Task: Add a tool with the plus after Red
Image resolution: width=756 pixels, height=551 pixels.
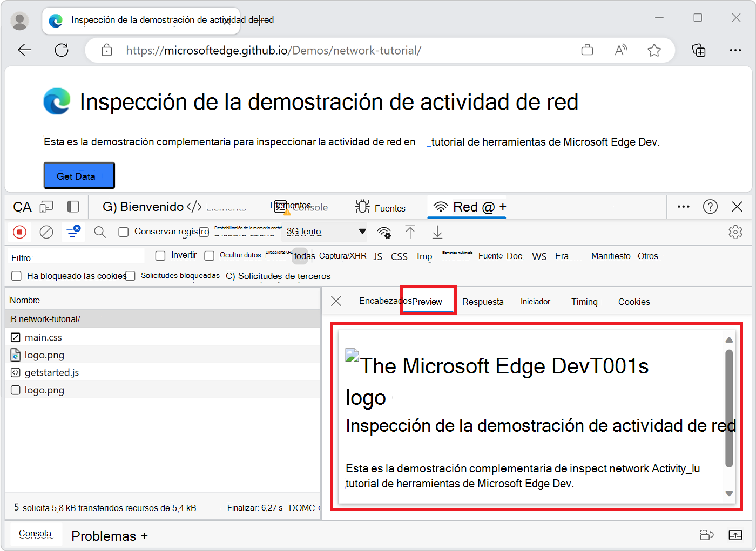Action: pyautogui.click(x=503, y=207)
